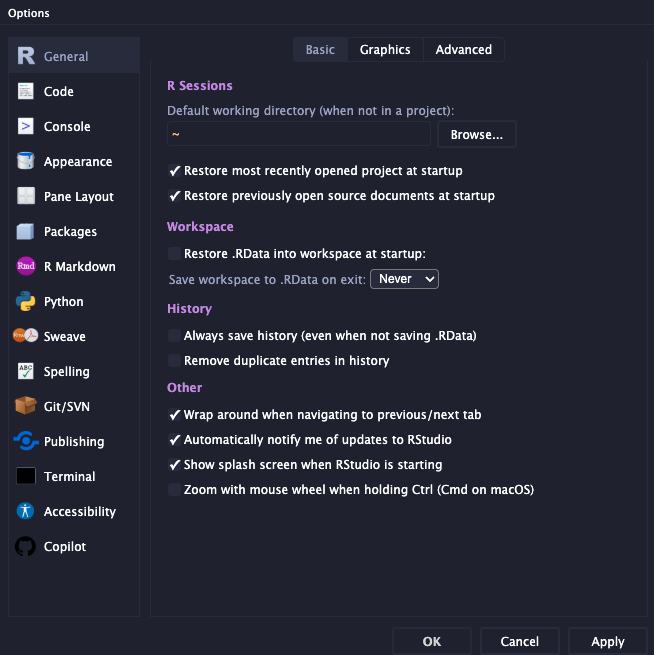This screenshot has width=654, height=655.
Task: Select the Git/SVN box icon
Action: pos(26,407)
